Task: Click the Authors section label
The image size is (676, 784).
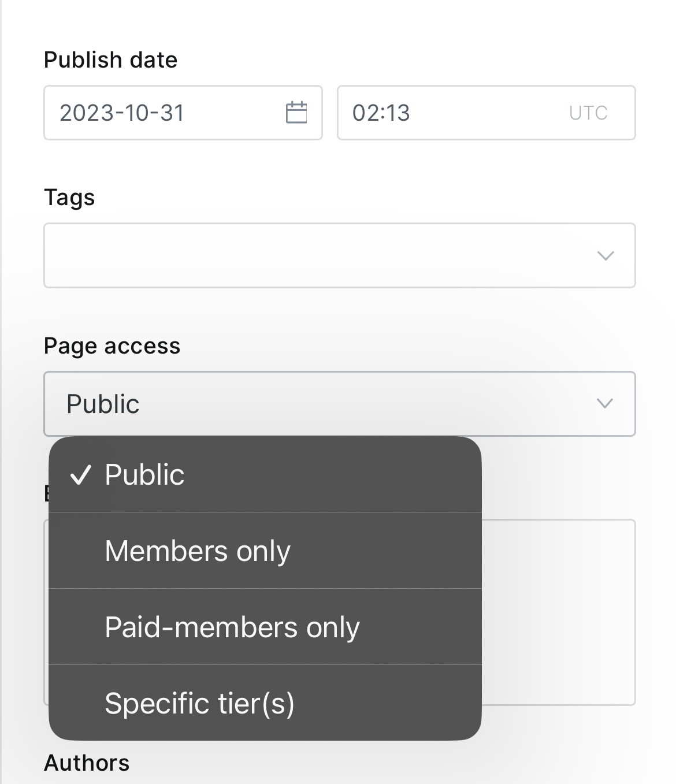Action: (87, 763)
